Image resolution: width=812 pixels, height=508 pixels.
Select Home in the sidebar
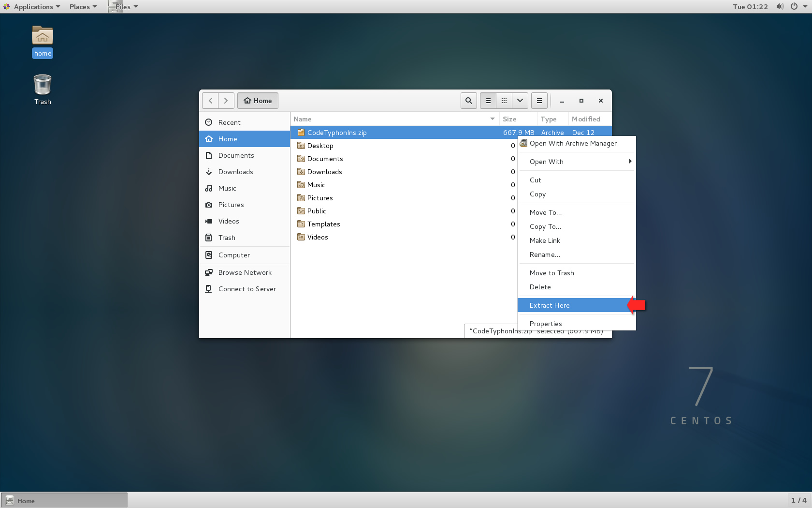click(245, 139)
